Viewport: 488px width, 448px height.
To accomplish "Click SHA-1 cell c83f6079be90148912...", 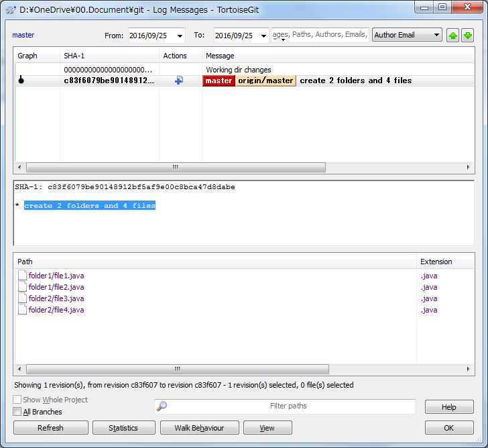I will pyautogui.click(x=109, y=80).
